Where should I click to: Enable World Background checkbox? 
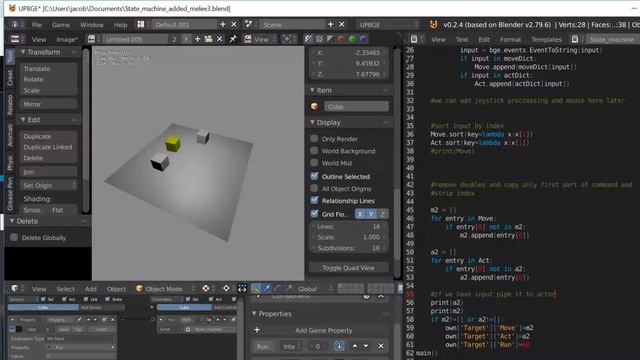[314, 151]
